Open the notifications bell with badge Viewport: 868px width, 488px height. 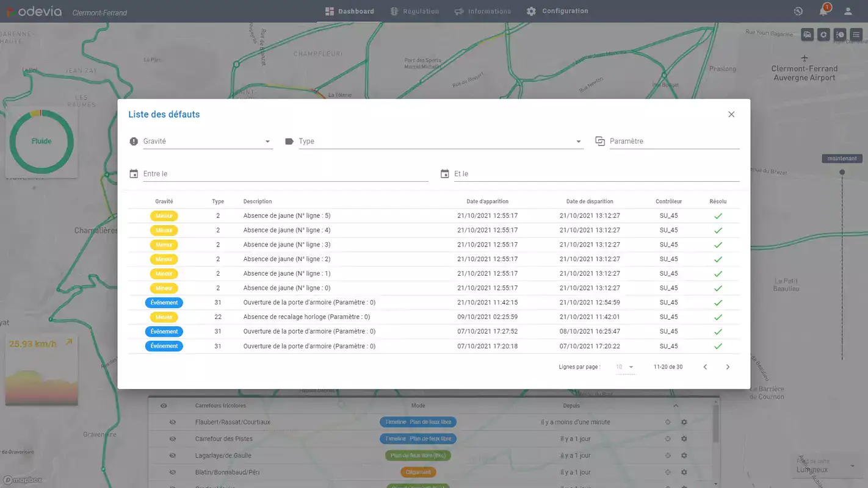coord(823,11)
